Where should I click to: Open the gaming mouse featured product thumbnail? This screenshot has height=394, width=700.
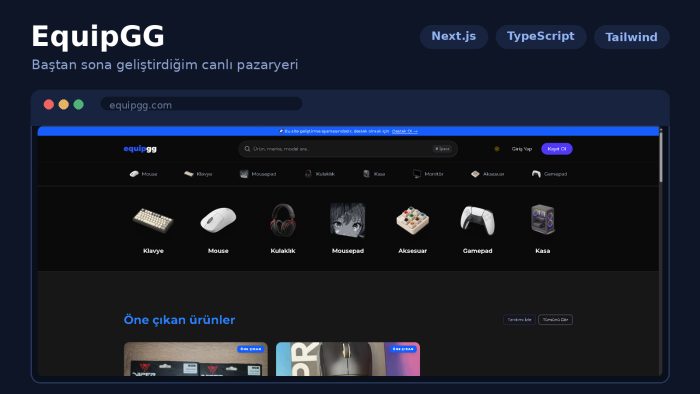point(348,359)
